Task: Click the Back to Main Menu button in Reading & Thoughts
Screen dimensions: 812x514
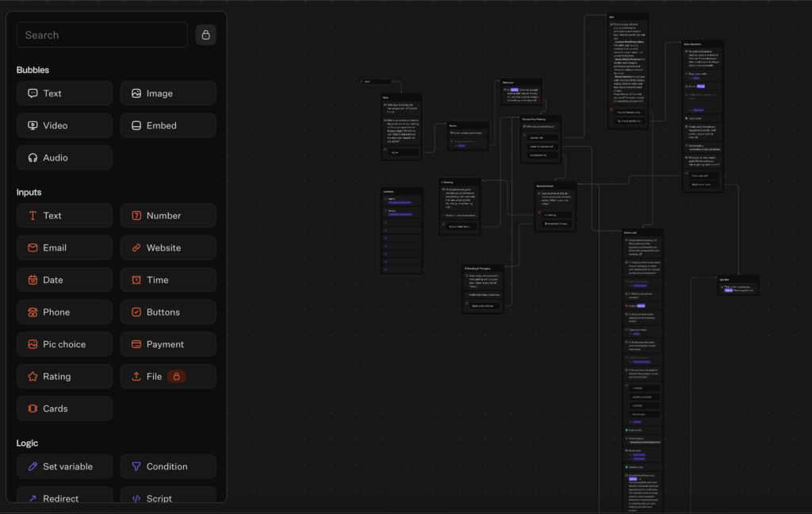Action: [483, 305]
